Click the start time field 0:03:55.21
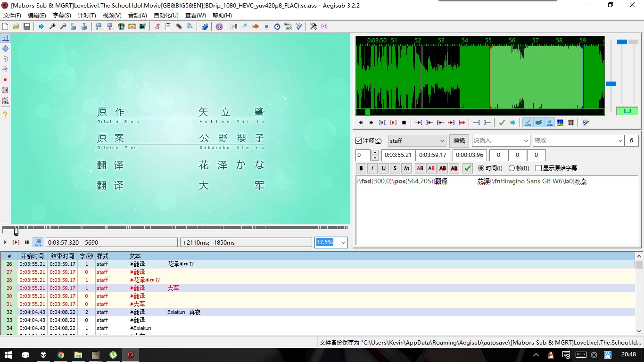This screenshot has height=362, width=644. [398, 155]
